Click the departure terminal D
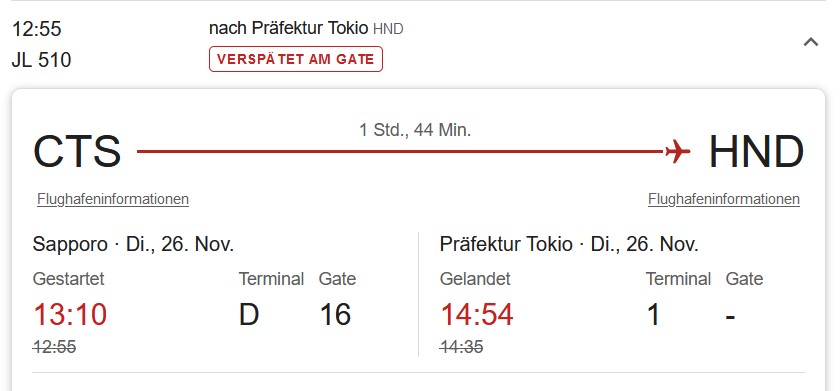The image size is (840, 391). [249, 314]
